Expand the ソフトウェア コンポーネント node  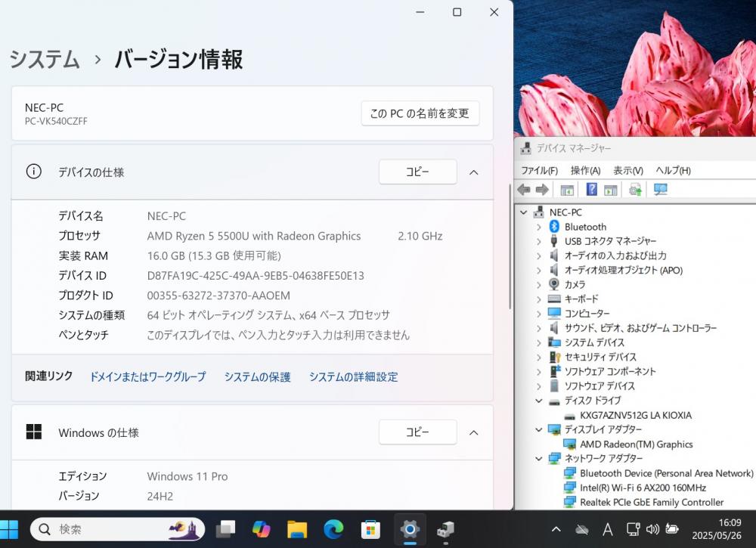539,372
